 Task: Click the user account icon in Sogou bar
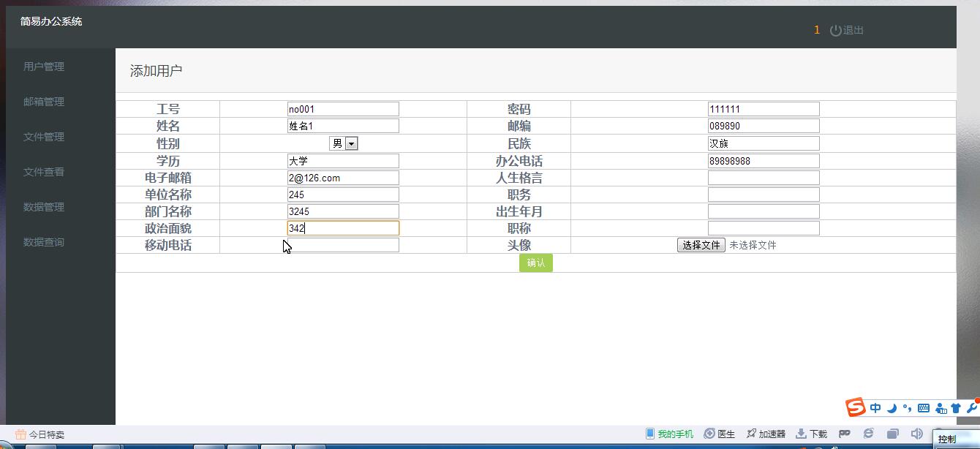[x=941, y=408]
